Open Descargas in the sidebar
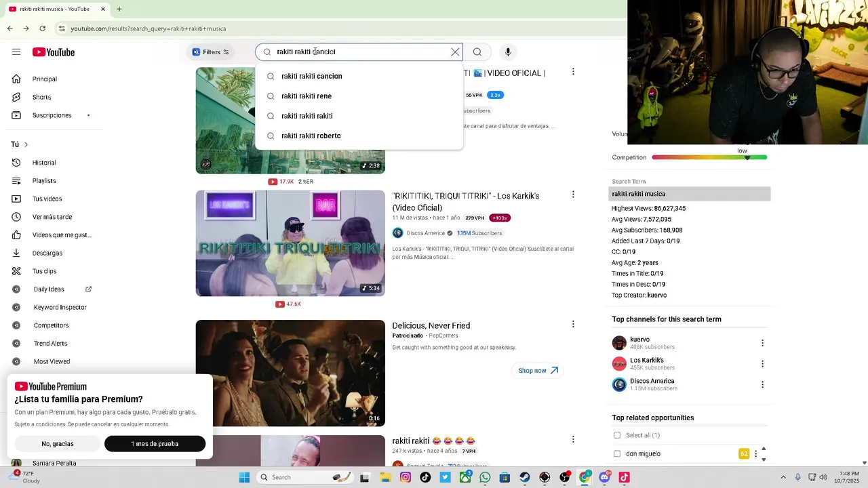The height and width of the screenshot is (488, 868). (x=47, y=253)
